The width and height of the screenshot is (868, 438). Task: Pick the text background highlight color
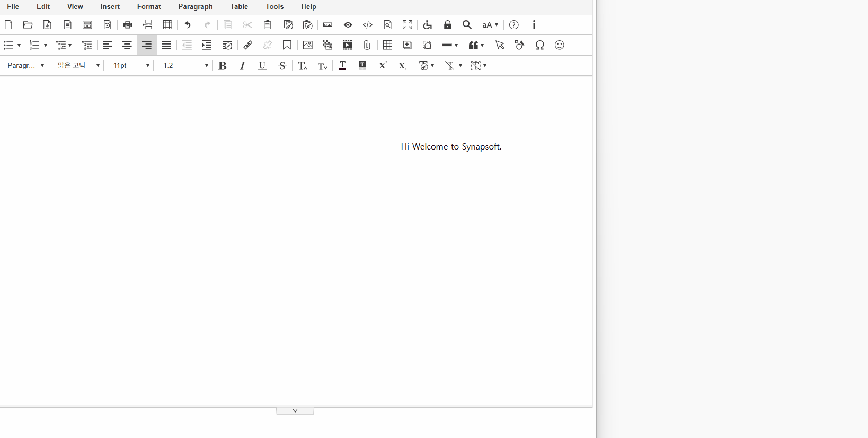(362, 66)
